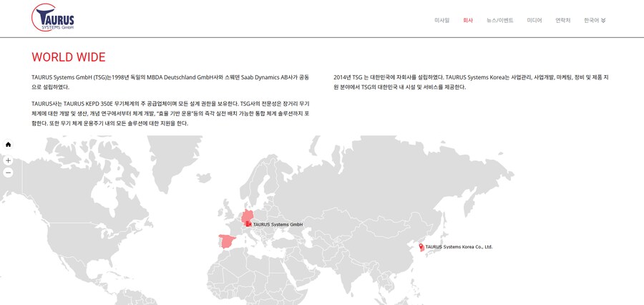Click the TAURUS Systems GmbH logo

[53, 18]
